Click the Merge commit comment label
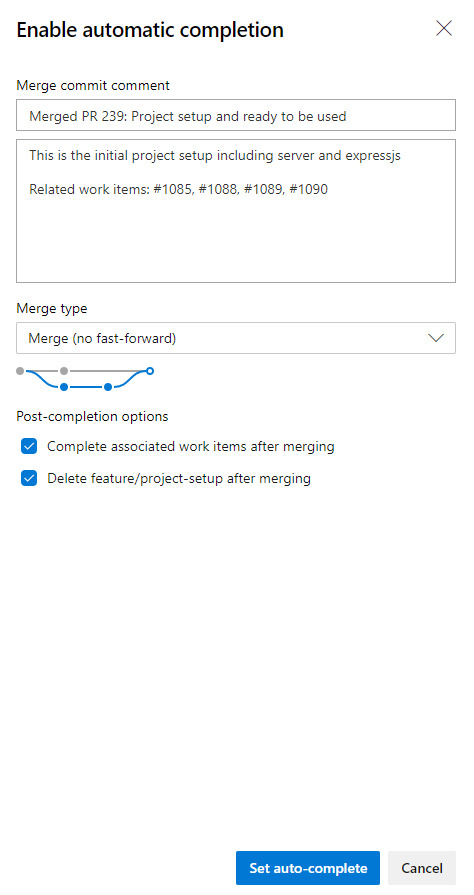The width and height of the screenshot is (474, 895). tap(93, 86)
